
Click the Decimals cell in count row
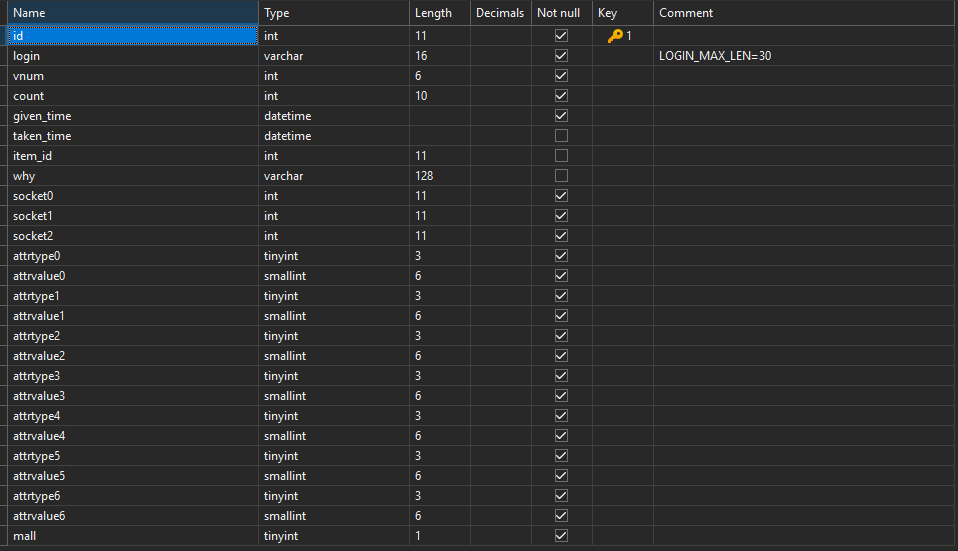[x=500, y=96]
